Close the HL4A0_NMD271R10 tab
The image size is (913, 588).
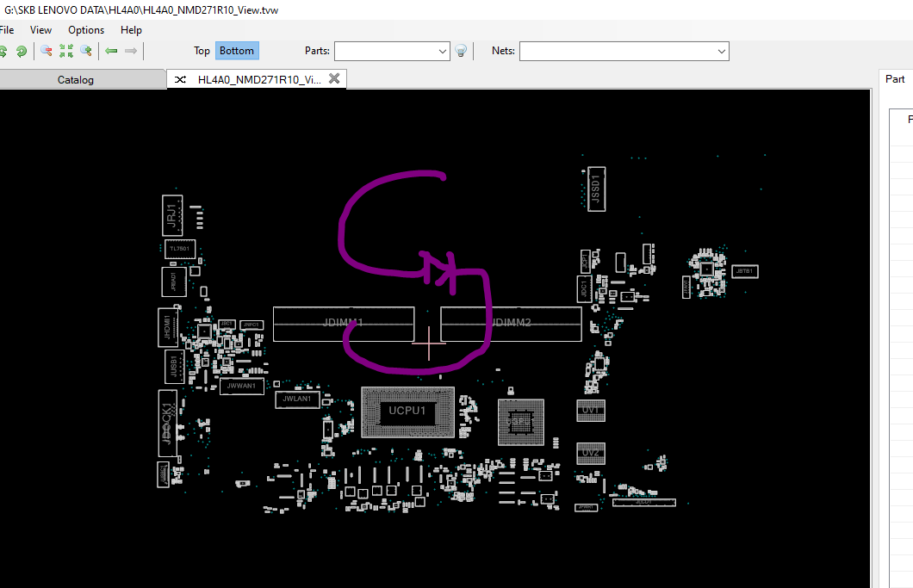click(334, 78)
